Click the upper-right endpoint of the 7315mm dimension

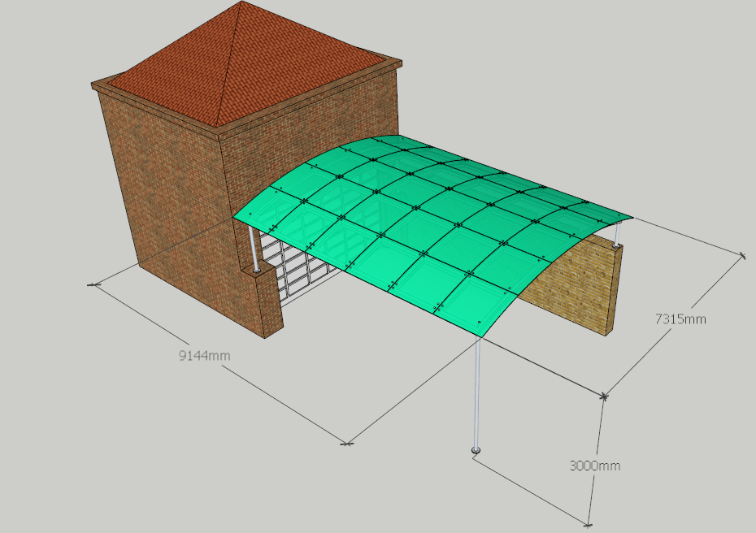tap(742, 256)
